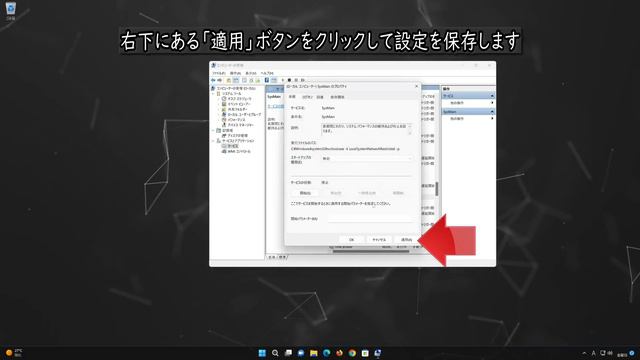Select システム ツール in the tree
The image size is (640, 360).
click(x=229, y=93)
